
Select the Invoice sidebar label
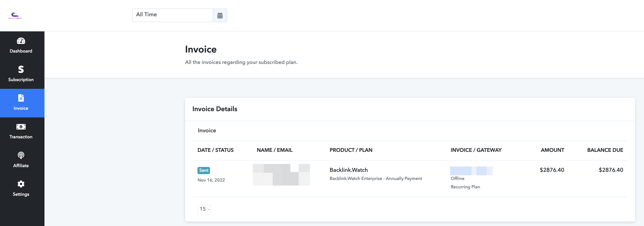pos(21,108)
